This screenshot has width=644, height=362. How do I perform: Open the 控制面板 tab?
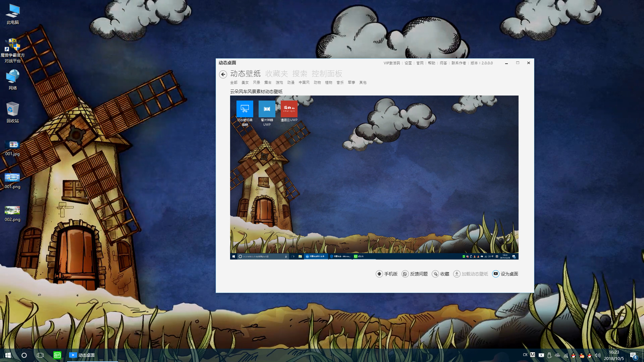(x=327, y=74)
